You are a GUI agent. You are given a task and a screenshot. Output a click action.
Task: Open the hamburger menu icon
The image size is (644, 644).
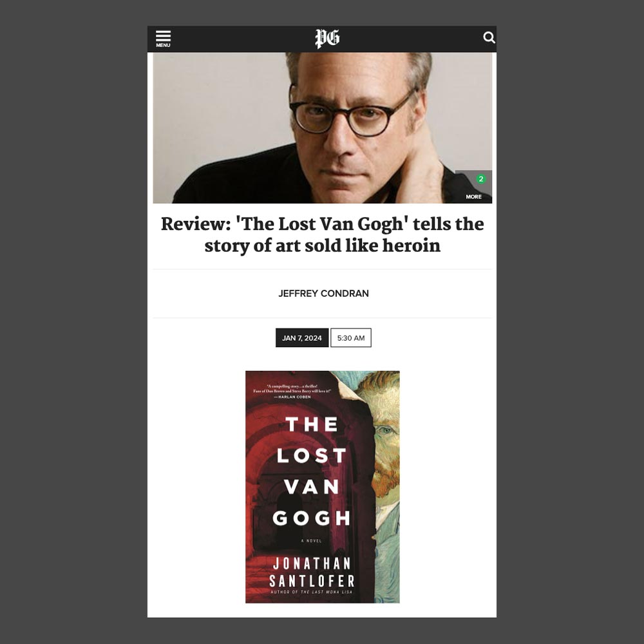(163, 35)
